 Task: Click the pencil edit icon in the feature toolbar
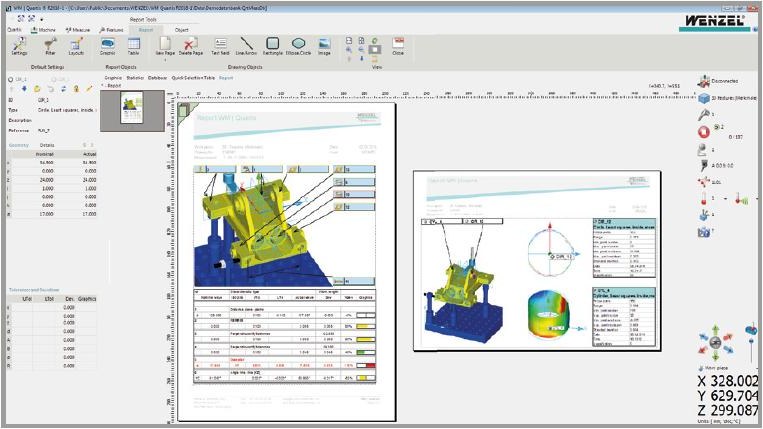click(89, 89)
